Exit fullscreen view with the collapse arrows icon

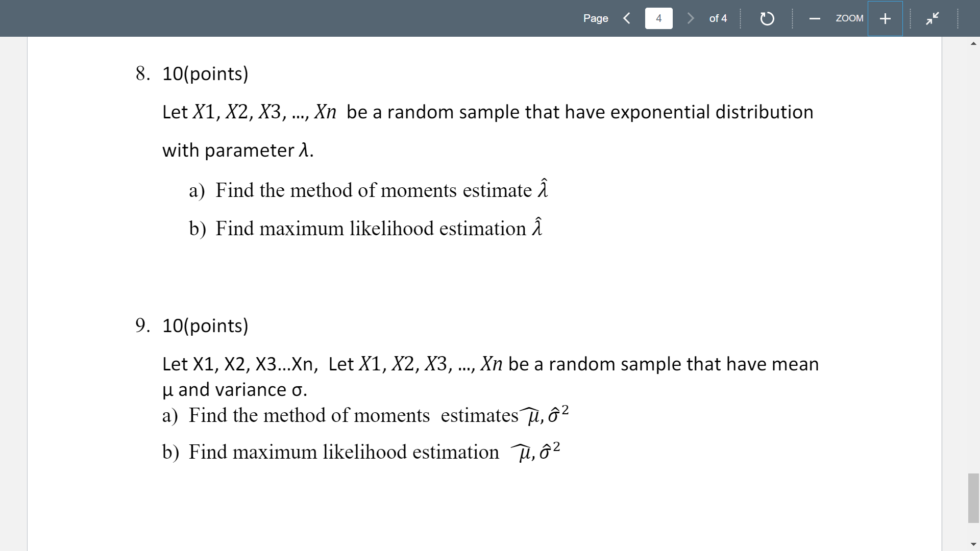tap(933, 18)
